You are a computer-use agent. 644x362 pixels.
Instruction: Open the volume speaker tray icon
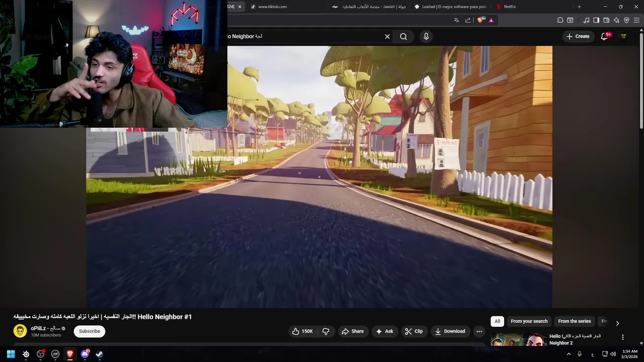click(x=613, y=354)
